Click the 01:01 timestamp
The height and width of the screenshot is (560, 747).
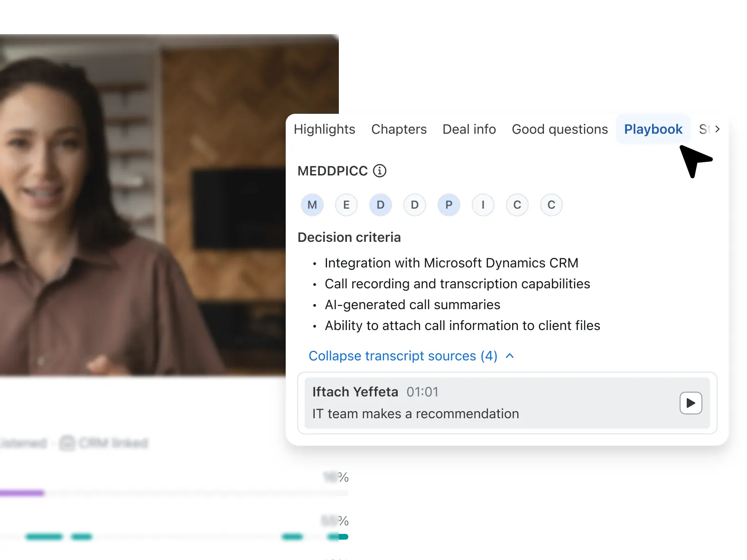click(x=422, y=392)
